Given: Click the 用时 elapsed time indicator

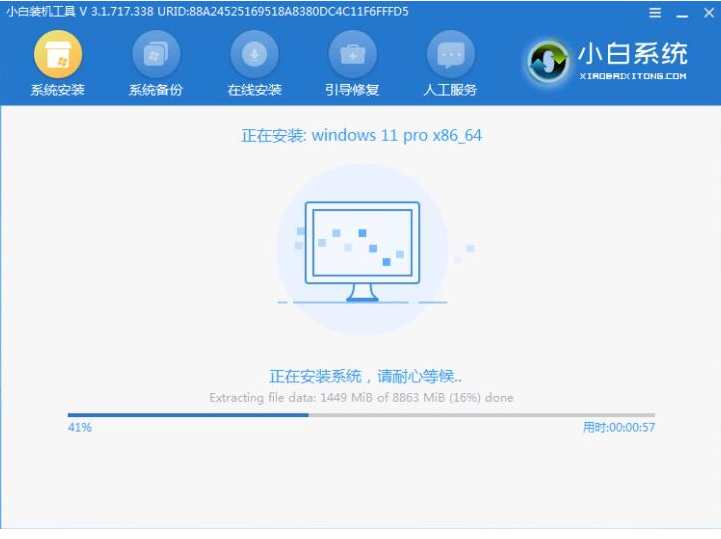Looking at the screenshot, I should pyautogui.click(x=618, y=428).
